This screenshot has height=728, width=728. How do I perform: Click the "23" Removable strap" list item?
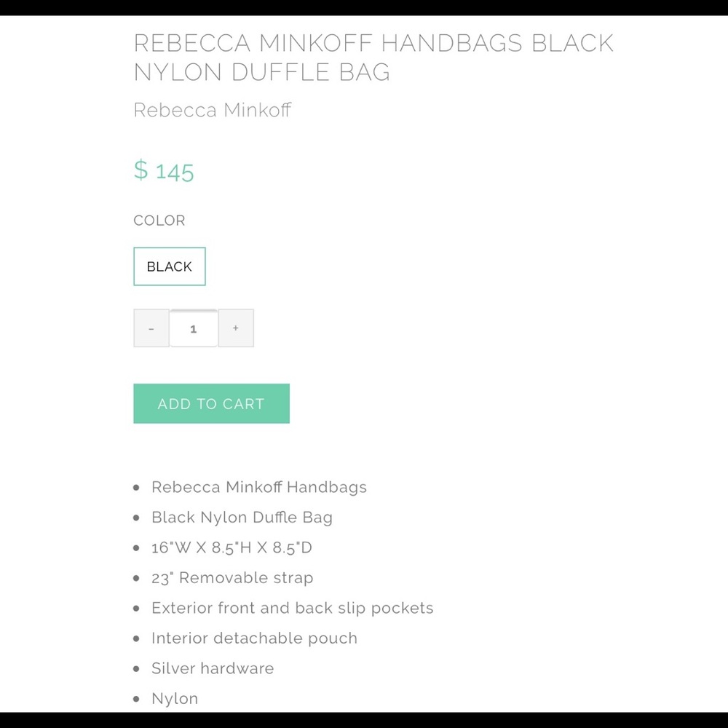click(x=232, y=578)
